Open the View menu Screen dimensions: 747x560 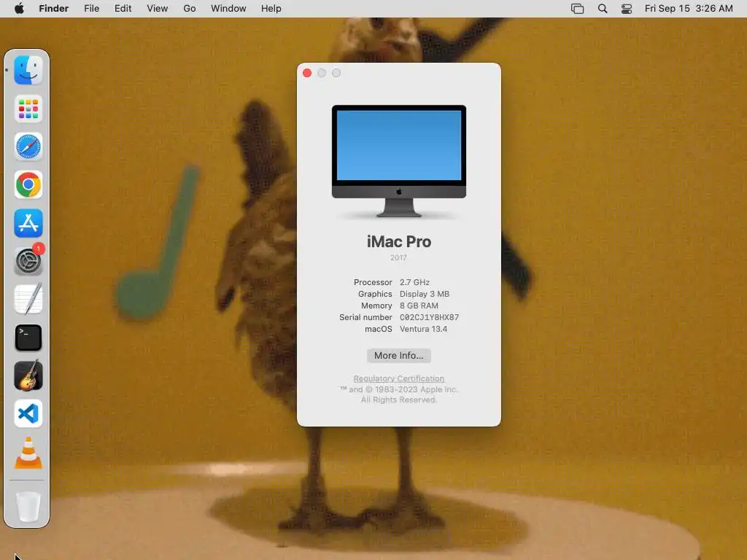(158, 9)
